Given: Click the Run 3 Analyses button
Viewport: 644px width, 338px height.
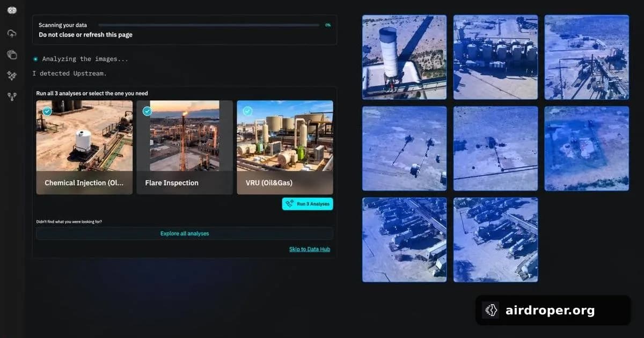Looking at the screenshot, I should 308,204.
